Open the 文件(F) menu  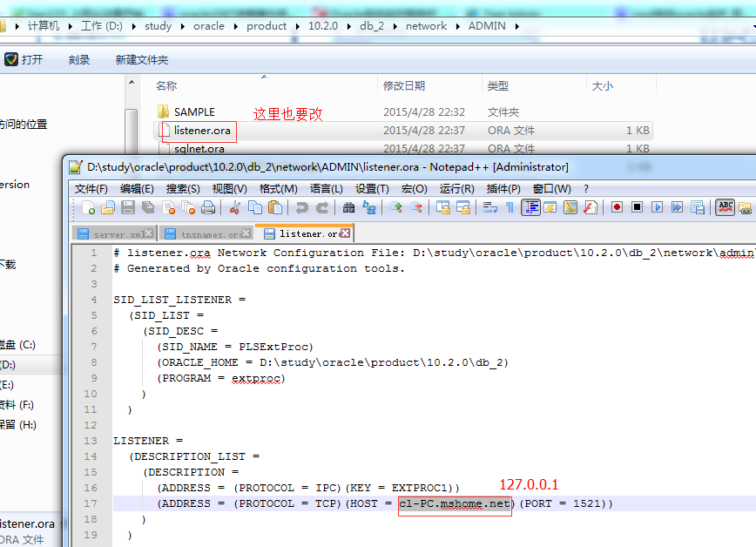click(91, 189)
